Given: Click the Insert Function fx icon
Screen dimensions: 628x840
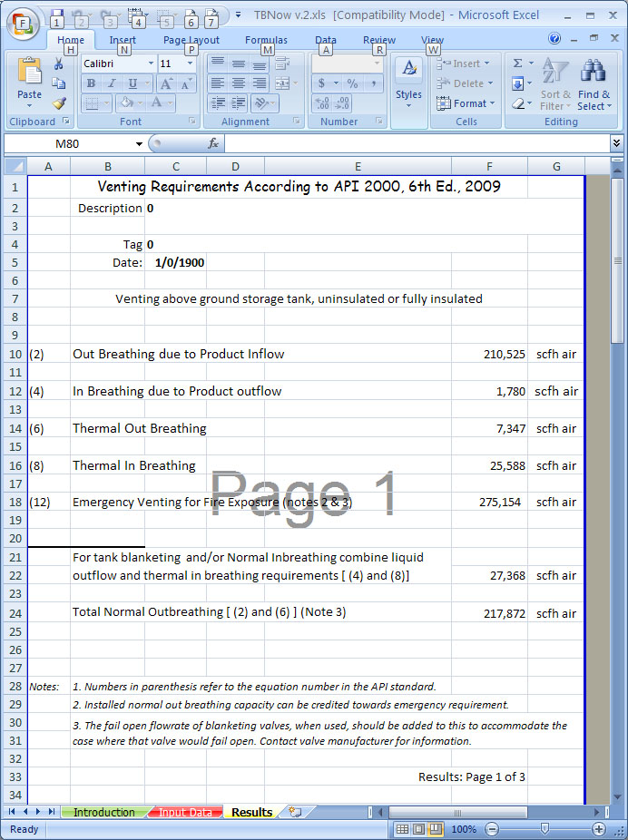Looking at the screenshot, I should pyautogui.click(x=213, y=143).
